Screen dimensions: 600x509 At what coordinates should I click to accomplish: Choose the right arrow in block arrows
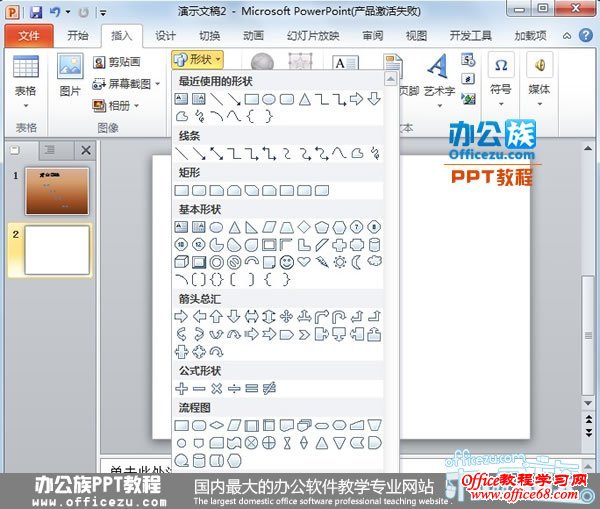point(181,316)
